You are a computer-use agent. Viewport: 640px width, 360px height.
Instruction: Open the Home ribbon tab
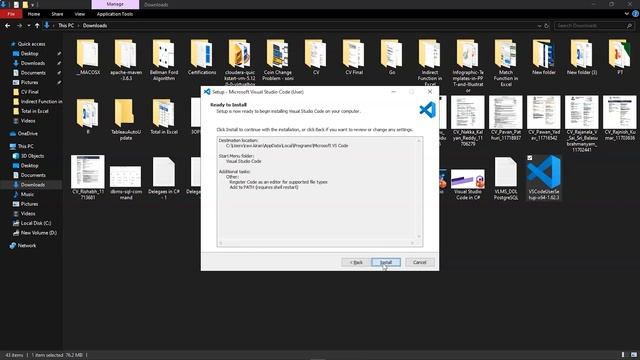[x=34, y=14]
